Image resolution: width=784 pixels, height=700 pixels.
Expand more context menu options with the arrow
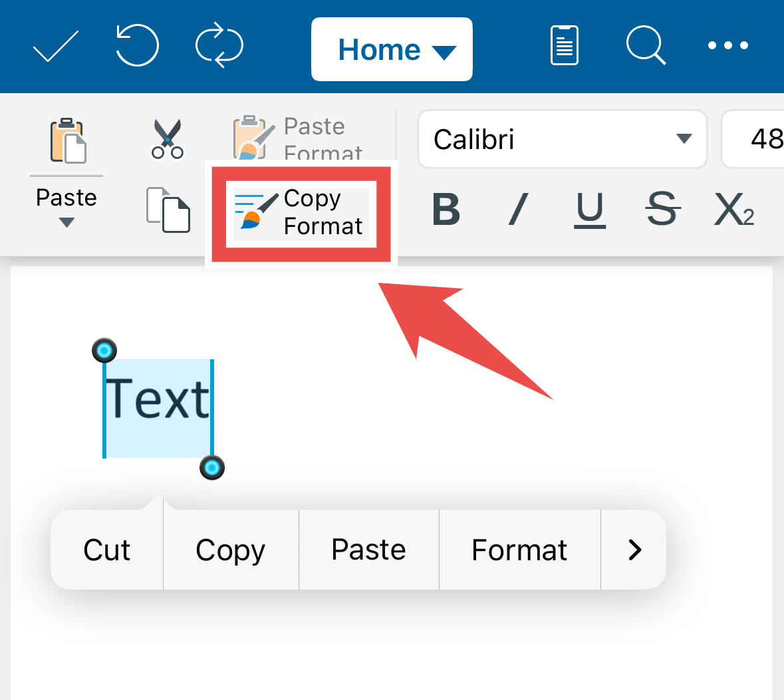click(633, 550)
